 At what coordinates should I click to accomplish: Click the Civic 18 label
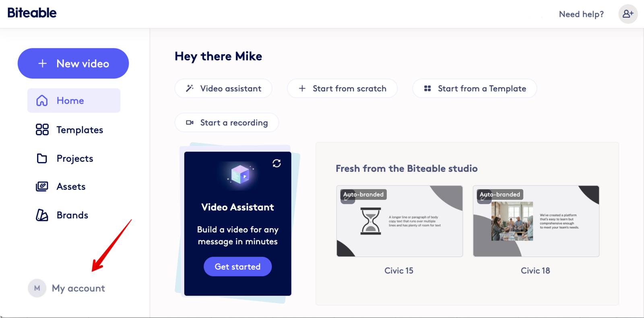point(535,271)
